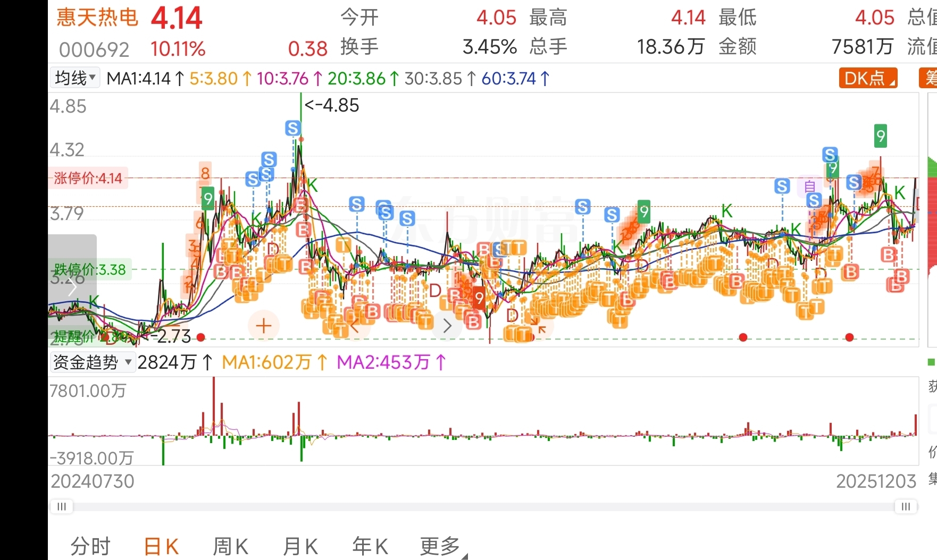
Task: Expand the 更多 period options
Action: click(x=443, y=546)
